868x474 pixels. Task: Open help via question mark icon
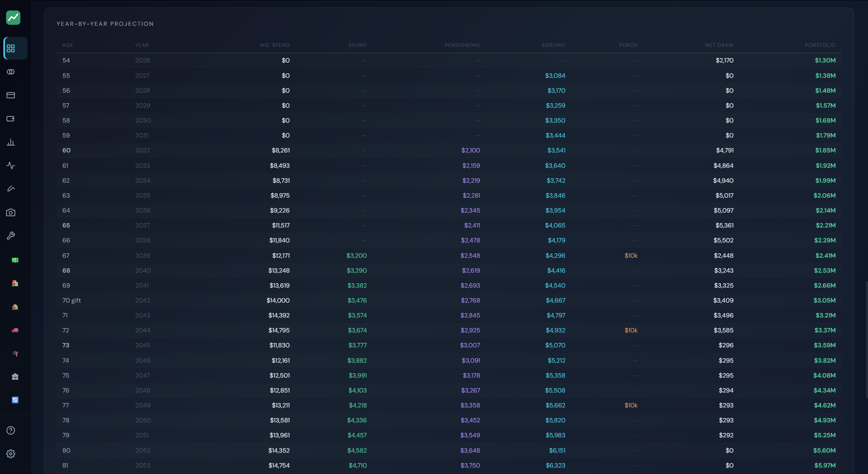point(11,431)
